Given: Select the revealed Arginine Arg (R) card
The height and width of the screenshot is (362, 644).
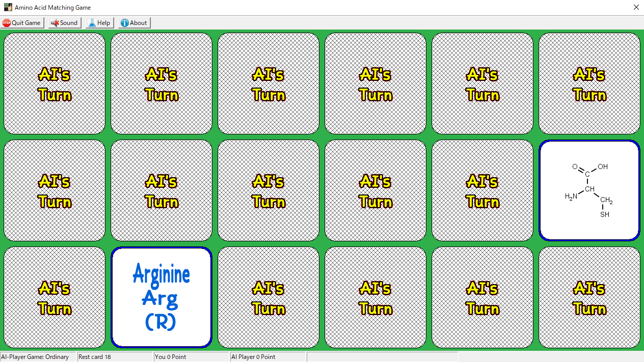Looking at the screenshot, I should [x=162, y=297].
